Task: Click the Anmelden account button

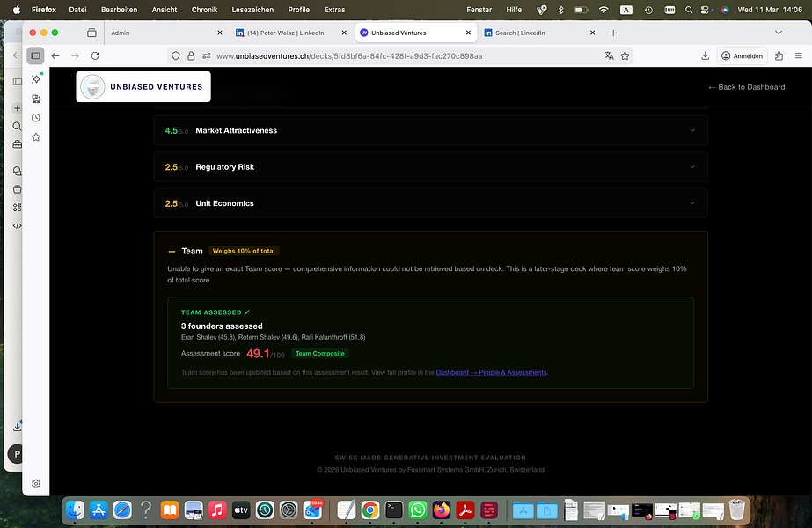Action: coord(743,56)
